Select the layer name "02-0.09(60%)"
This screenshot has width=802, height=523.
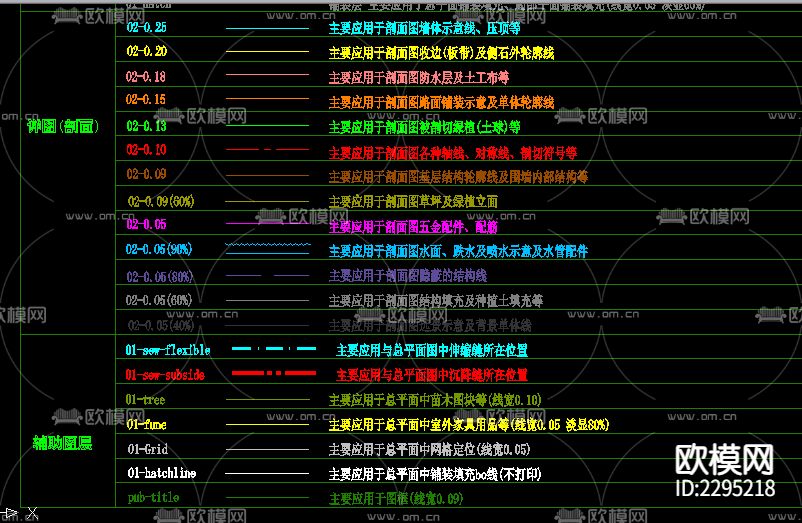coord(161,201)
